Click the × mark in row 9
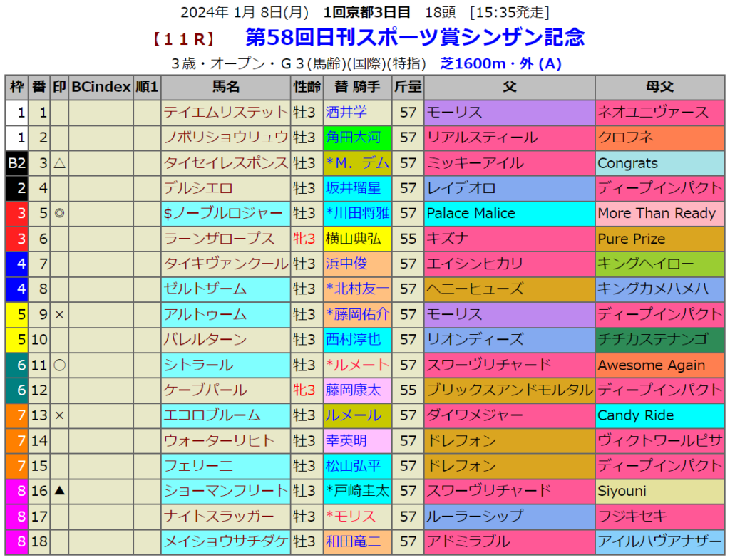The image size is (730, 560). point(59,314)
